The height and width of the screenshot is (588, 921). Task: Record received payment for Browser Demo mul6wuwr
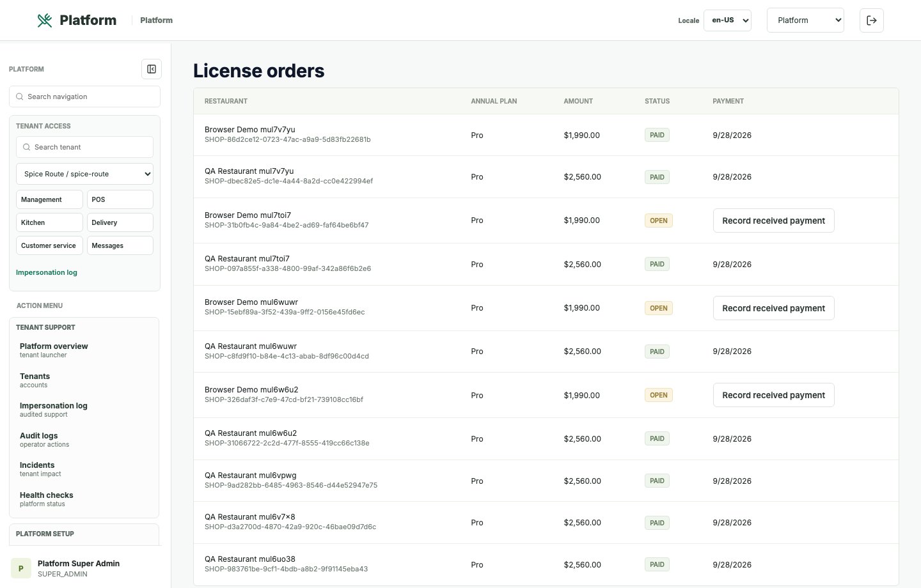(773, 308)
